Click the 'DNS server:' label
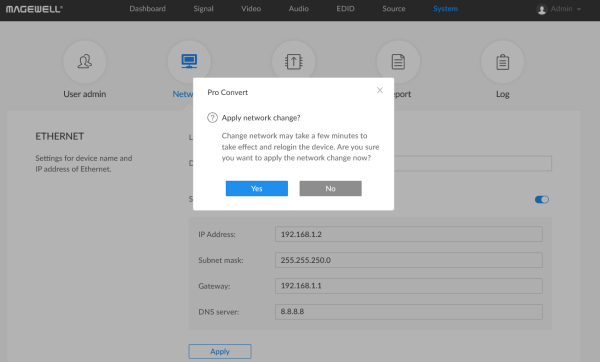This screenshot has width=600, height=362. (x=218, y=312)
